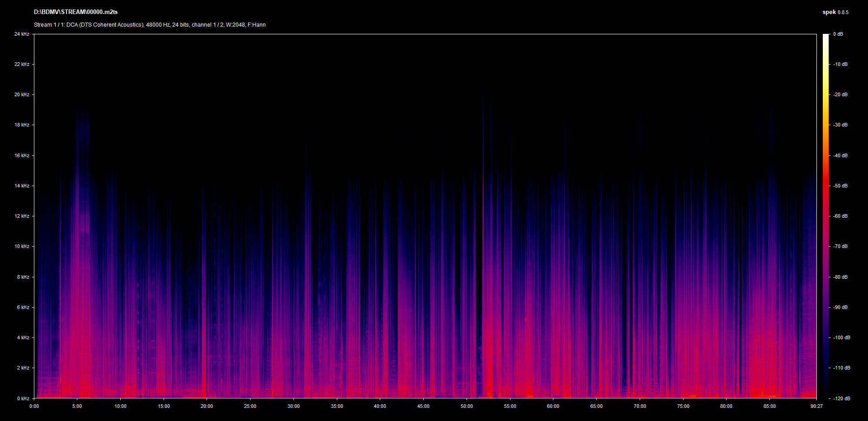868x421 pixels.
Task: Click the 0 dB scale label
Action: coord(838,34)
